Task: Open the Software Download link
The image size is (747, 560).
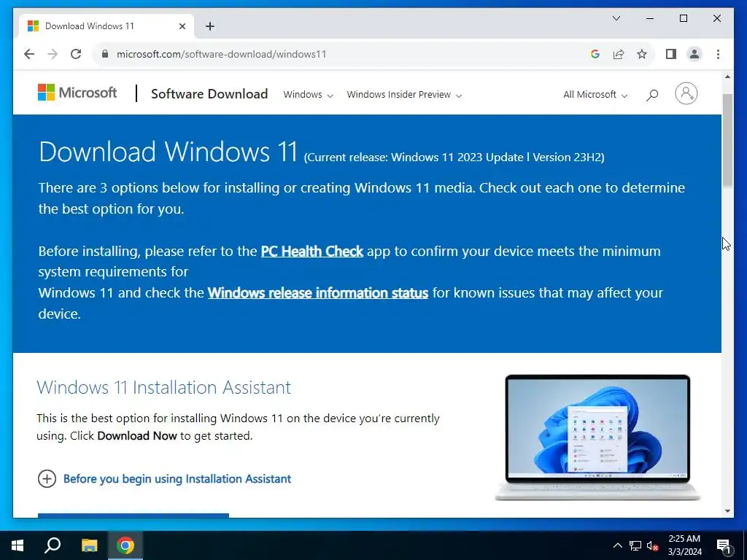Action: click(x=209, y=94)
